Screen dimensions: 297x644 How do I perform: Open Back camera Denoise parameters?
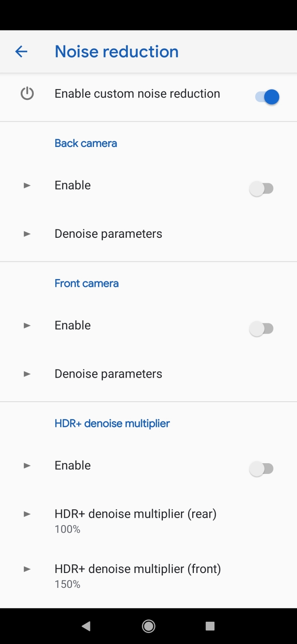(148, 234)
